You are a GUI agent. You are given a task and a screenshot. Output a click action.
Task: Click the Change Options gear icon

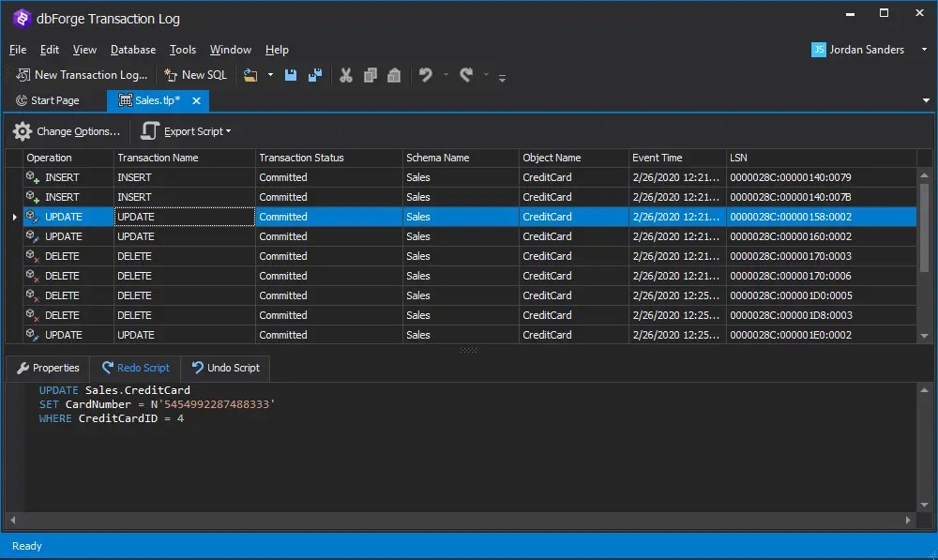(23, 131)
